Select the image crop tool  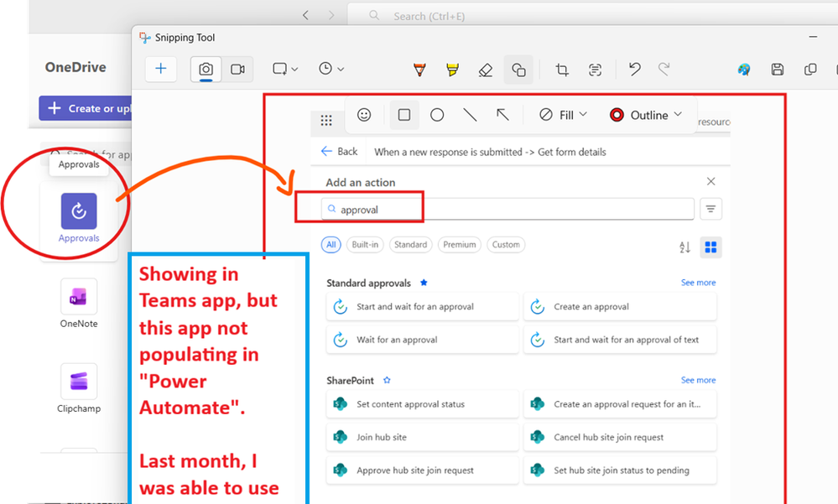tap(562, 70)
